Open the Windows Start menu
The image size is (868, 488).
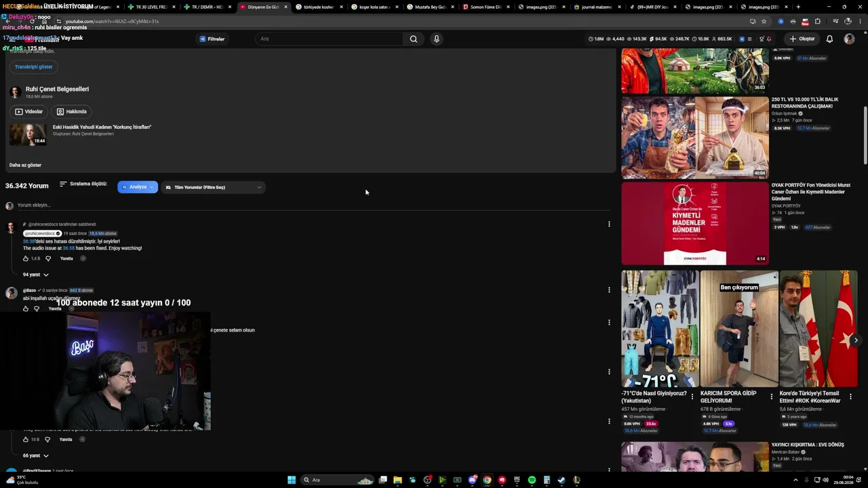coord(292,480)
